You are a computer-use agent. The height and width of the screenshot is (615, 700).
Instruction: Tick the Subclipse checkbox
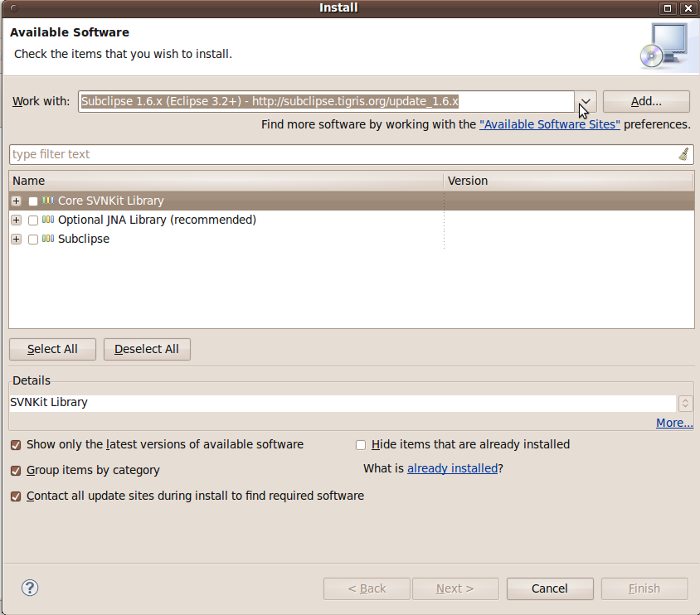click(33, 240)
